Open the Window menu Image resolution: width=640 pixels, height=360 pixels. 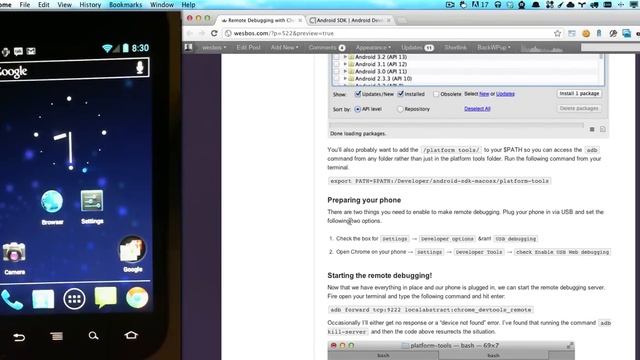click(162, 5)
